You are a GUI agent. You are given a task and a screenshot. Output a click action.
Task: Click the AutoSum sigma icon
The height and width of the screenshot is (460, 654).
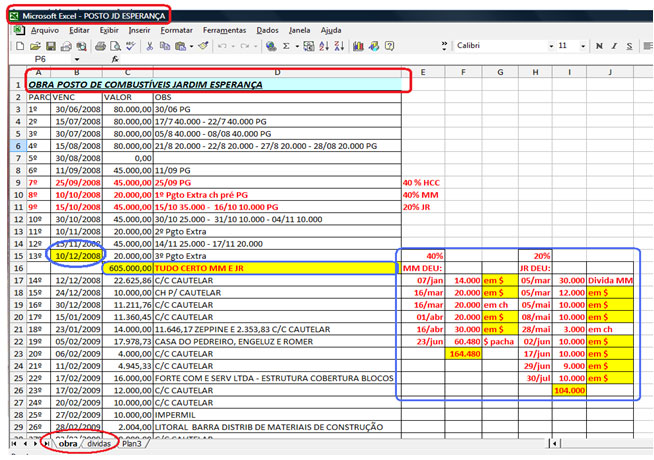(287, 46)
